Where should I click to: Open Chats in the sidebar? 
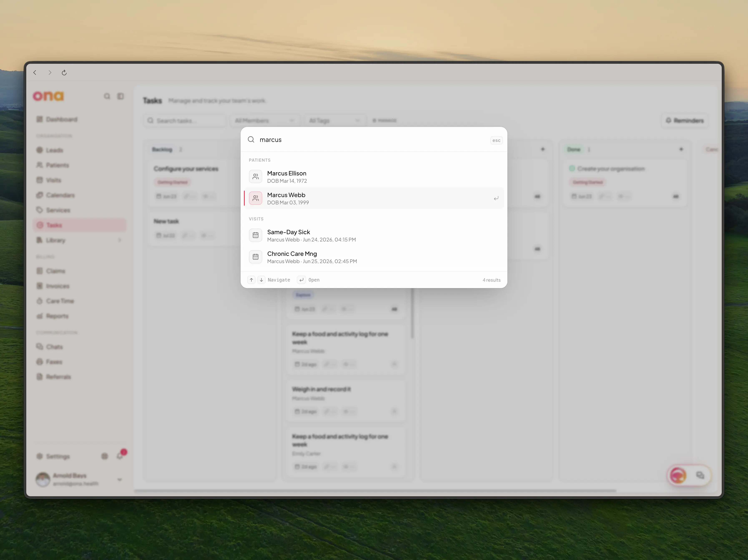[x=80, y=347]
